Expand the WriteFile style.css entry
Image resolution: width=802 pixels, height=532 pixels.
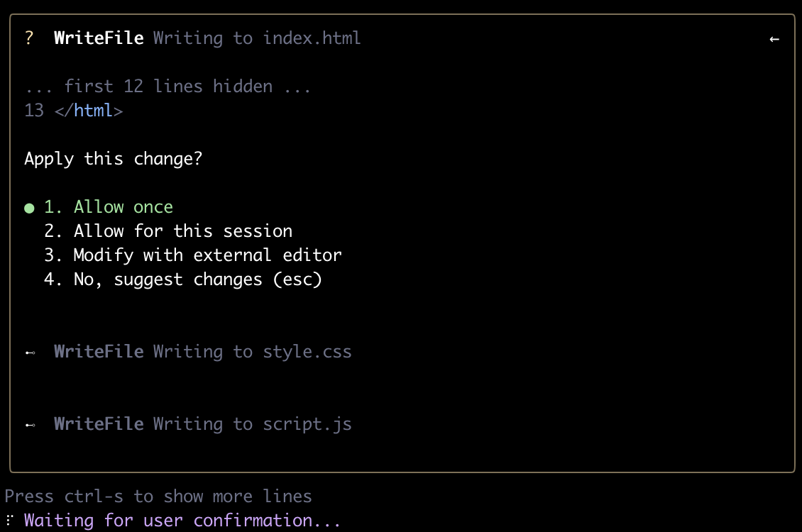tap(202, 352)
